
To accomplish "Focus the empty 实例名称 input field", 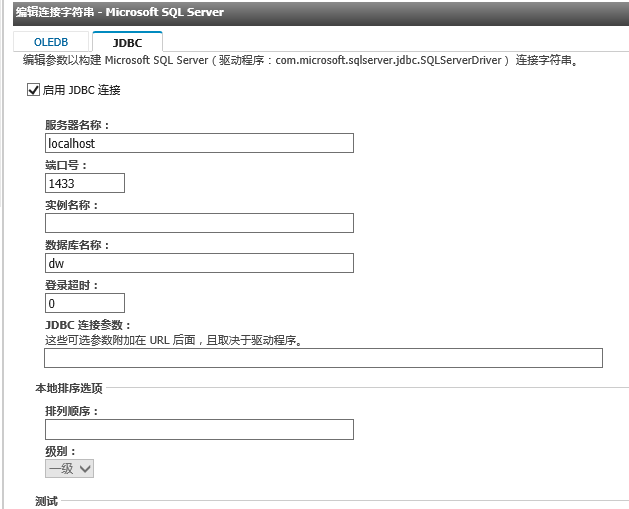I will (199, 223).
